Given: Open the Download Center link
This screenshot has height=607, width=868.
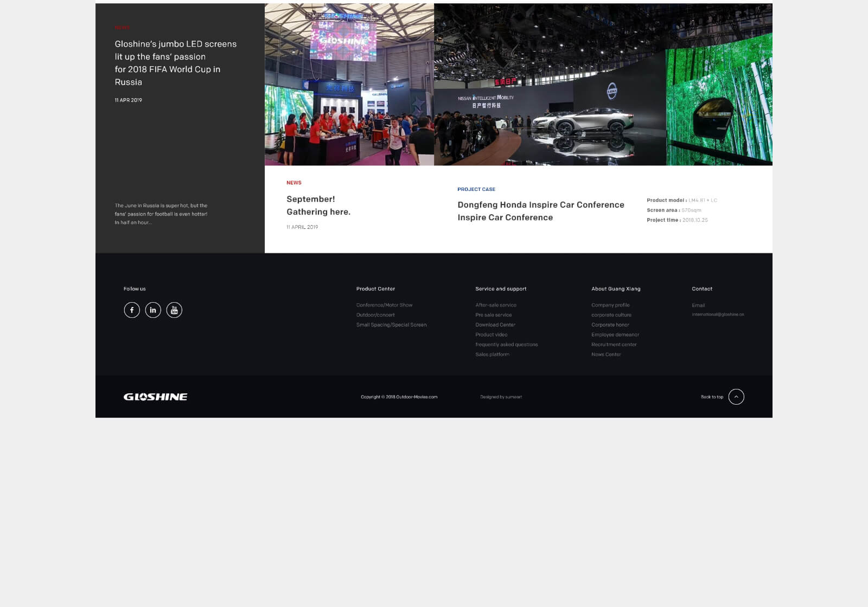Looking at the screenshot, I should click(495, 325).
